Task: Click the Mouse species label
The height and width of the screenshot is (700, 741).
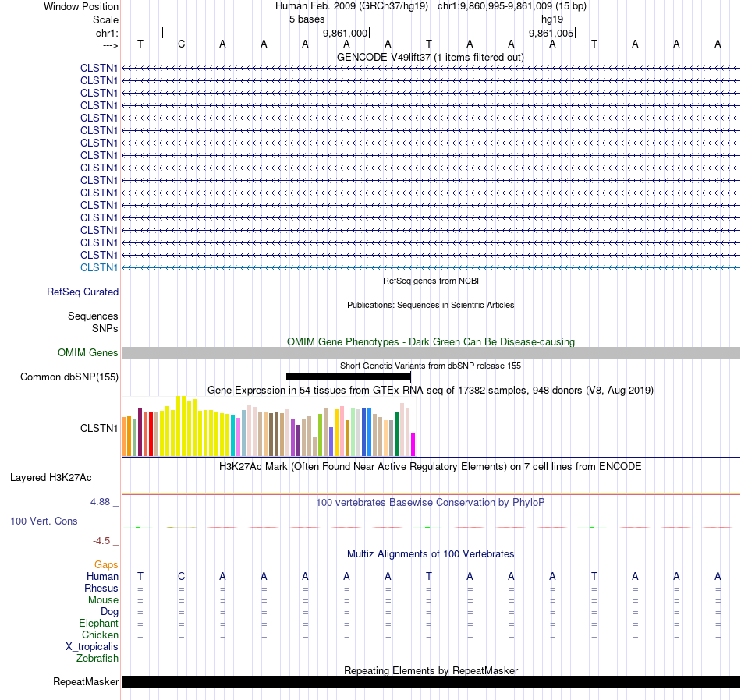Action: pos(103,600)
